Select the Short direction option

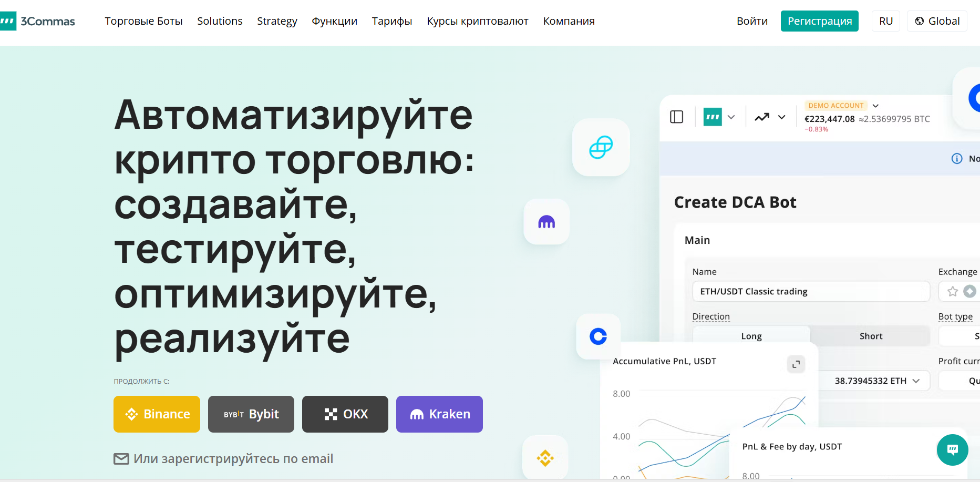870,336
